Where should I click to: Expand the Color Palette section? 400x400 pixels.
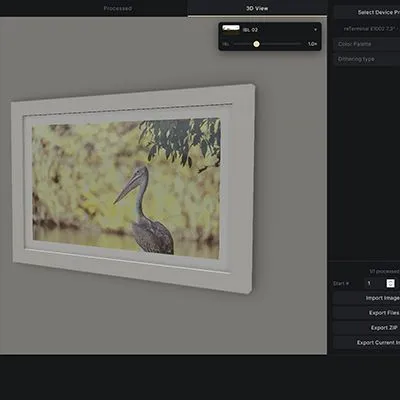pyautogui.click(x=367, y=44)
